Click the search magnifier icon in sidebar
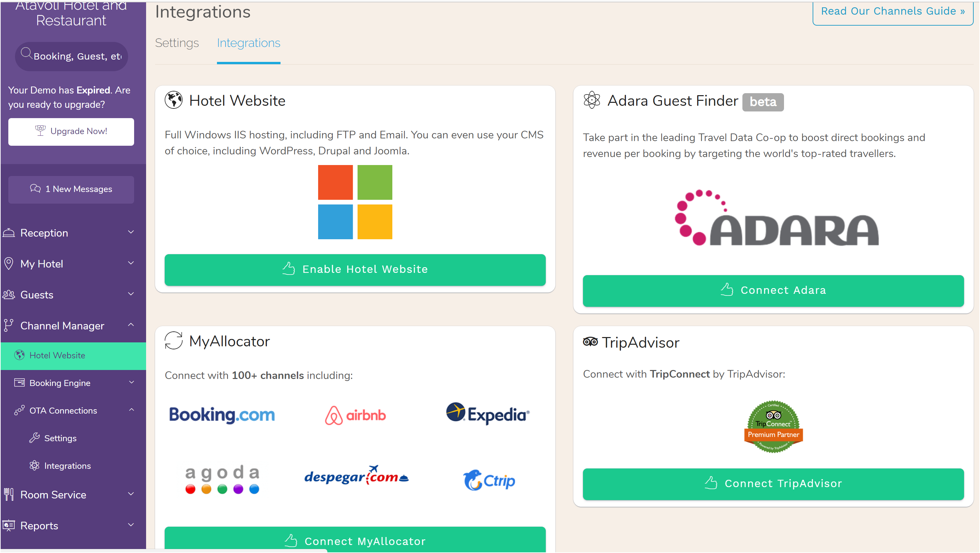The height and width of the screenshot is (553, 980). point(26,54)
